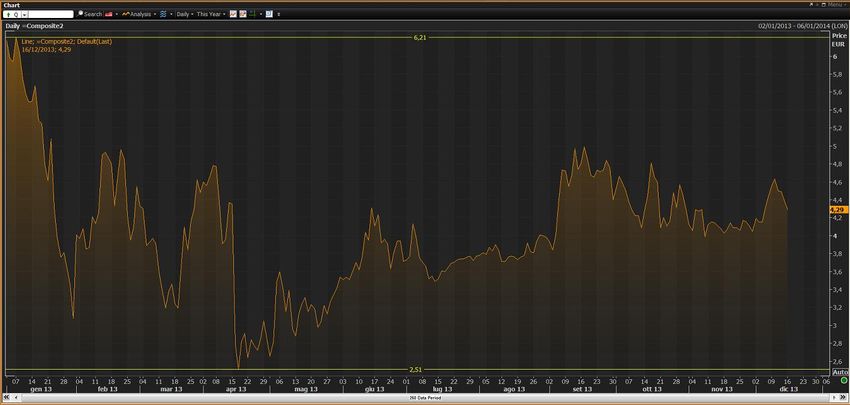Screen dimensions: 850x405
Task: Click the 260 Data Period scrollbar
Action: (x=424, y=397)
